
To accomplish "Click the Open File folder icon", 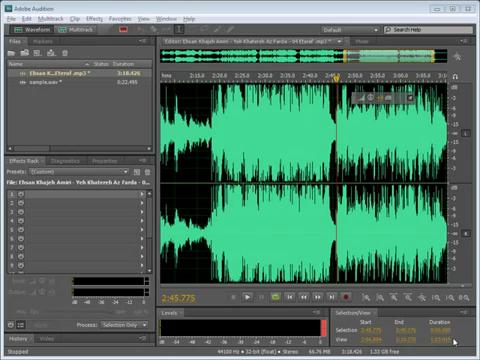I will tap(11, 53).
